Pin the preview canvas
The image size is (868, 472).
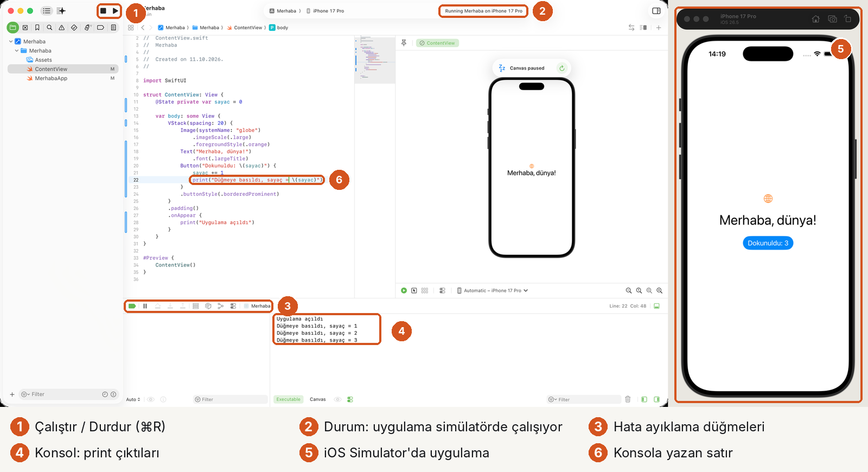(404, 43)
